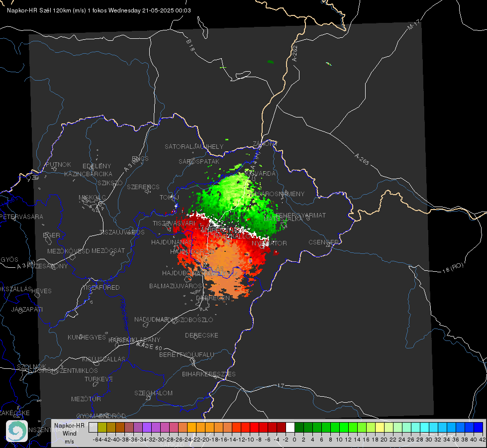This screenshot has width=487, height=448.
Task: Click the 'MEZŐKÖVESD' city label
Action: tap(68, 251)
